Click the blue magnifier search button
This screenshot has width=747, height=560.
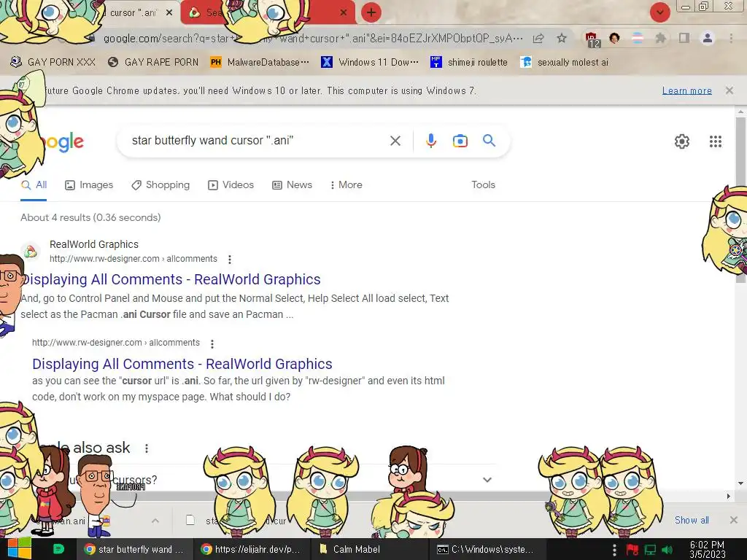tap(489, 141)
